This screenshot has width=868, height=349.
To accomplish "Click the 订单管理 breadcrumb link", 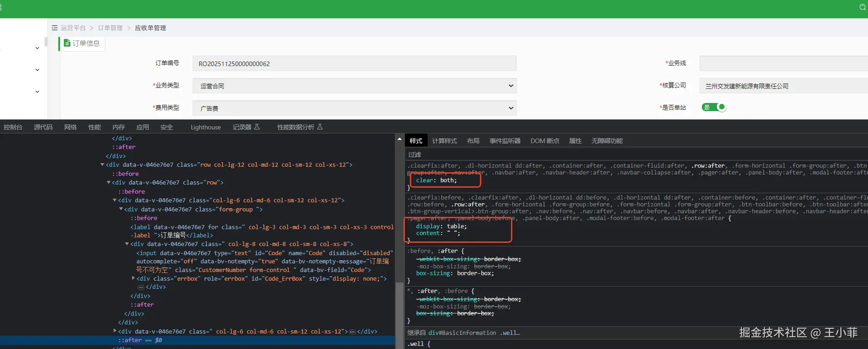I will (110, 28).
